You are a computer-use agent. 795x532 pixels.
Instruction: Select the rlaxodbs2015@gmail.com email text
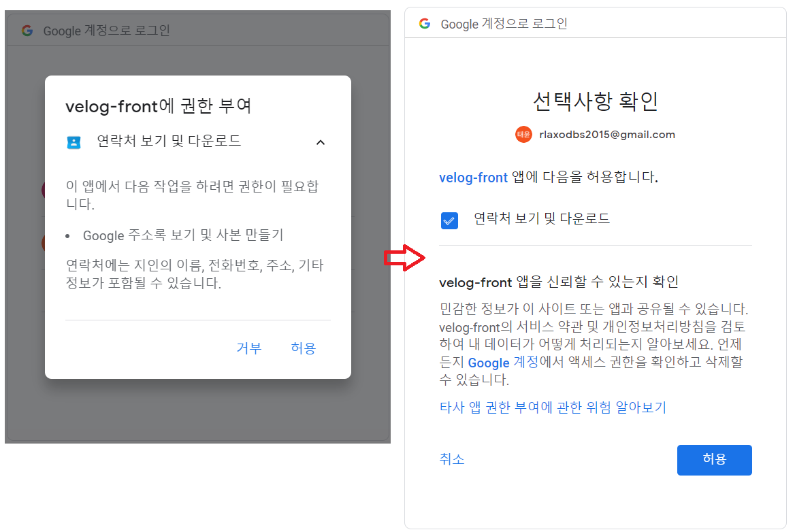607,134
